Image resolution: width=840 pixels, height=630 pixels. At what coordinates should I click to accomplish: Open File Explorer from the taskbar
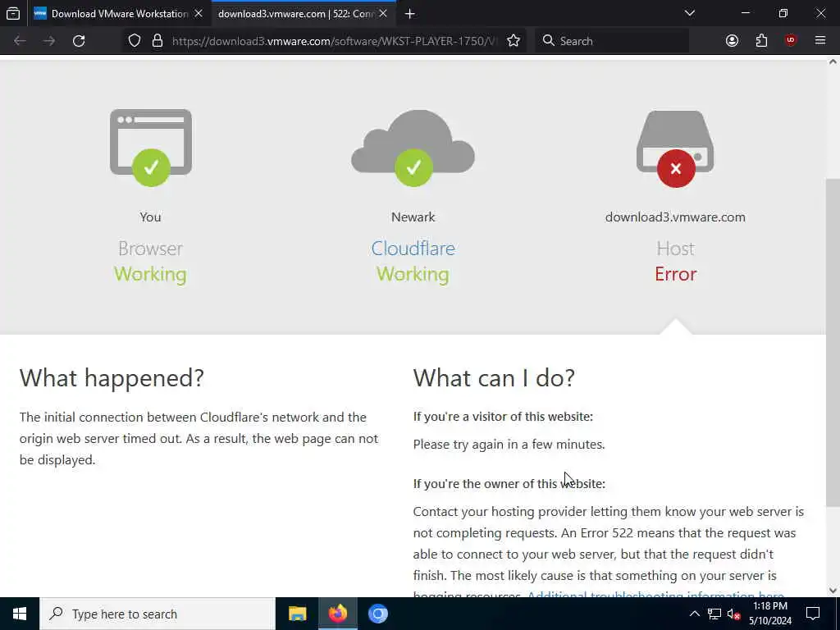(x=297, y=614)
